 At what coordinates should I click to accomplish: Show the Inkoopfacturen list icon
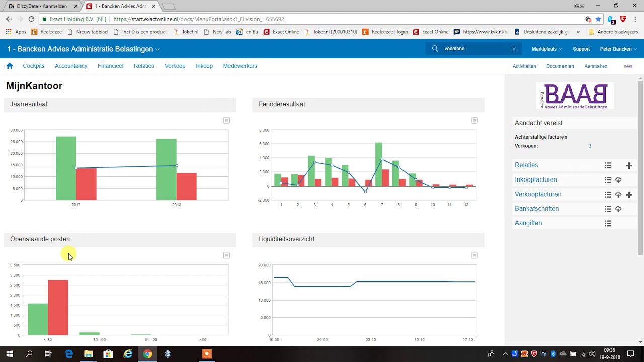[608, 180]
